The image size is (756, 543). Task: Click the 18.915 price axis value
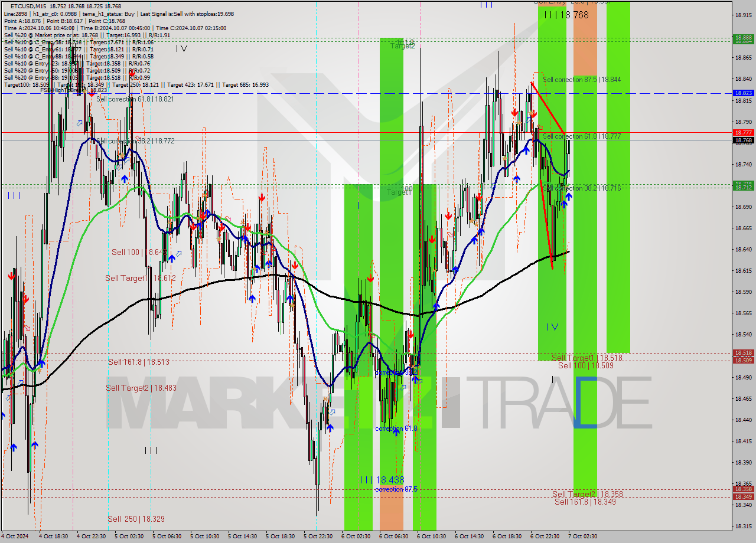(x=743, y=15)
